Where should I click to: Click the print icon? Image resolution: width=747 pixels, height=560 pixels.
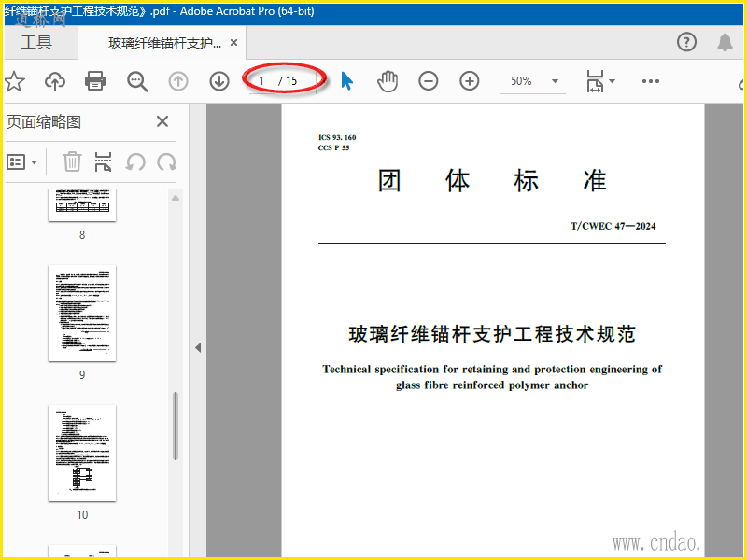(x=95, y=81)
